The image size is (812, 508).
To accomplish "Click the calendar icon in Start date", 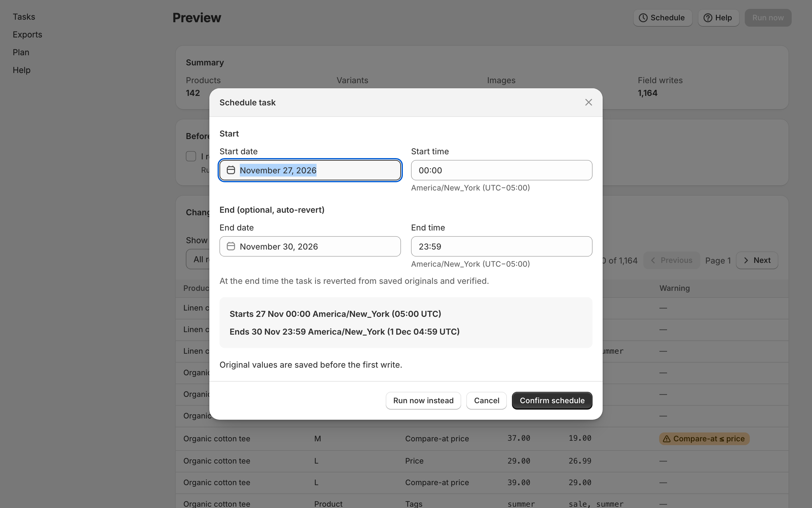I will tap(231, 170).
